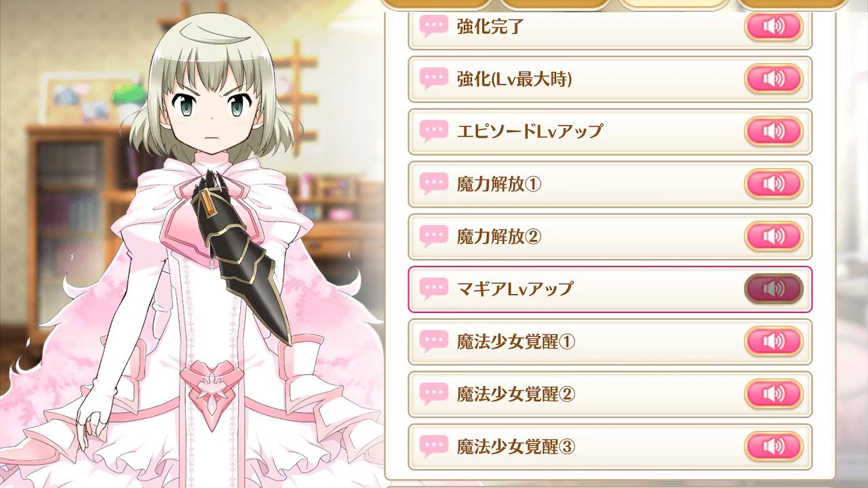Image resolution: width=868 pixels, height=488 pixels.
Task: Stop the active マギアLvアップ speaker button
Action: (x=774, y=289)
